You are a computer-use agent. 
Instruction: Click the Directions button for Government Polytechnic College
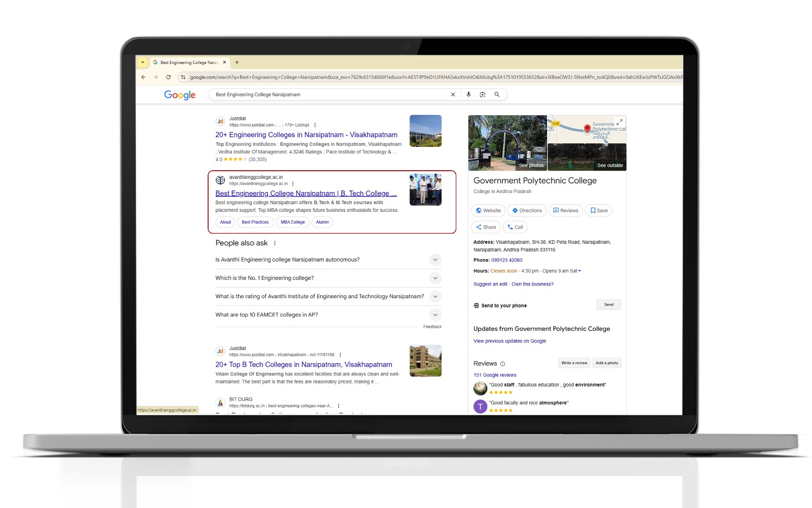[x=527, y=210]
